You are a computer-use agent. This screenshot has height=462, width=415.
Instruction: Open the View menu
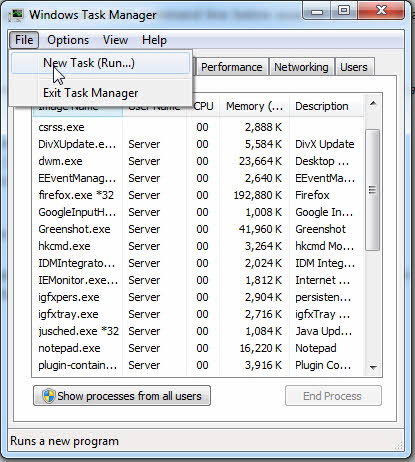click(x=115, y=40)
